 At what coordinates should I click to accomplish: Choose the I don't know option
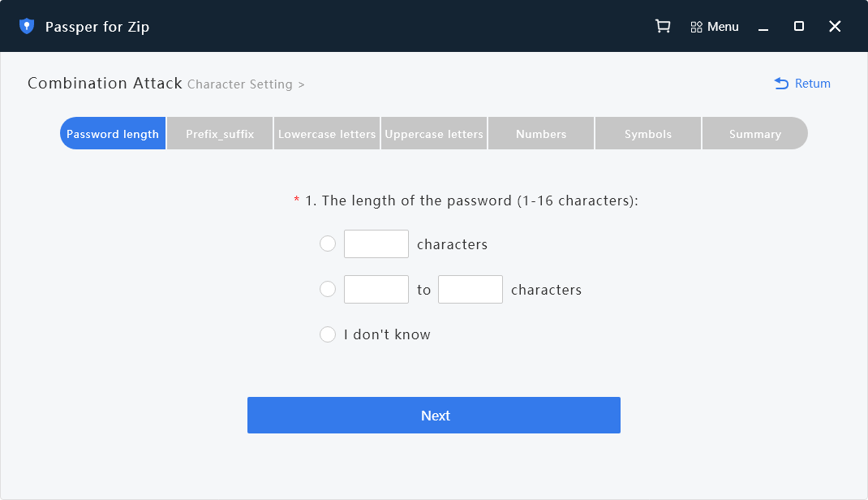tap(328, 334)
